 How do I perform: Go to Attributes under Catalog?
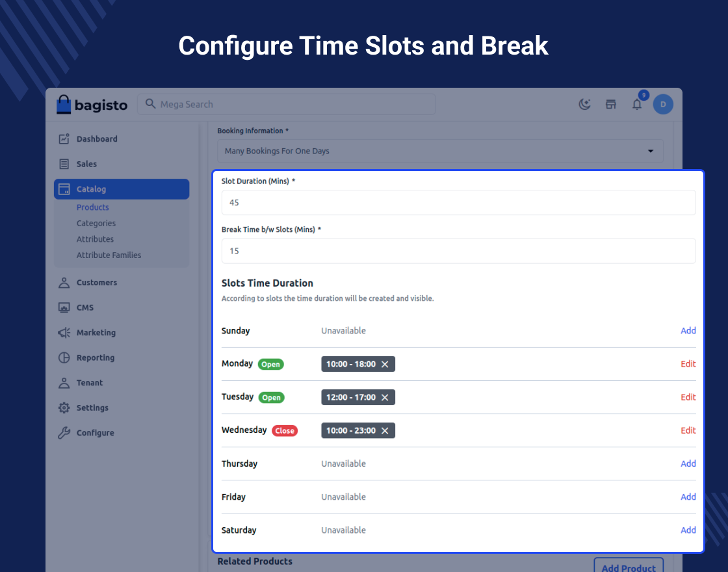coord(95,239)
